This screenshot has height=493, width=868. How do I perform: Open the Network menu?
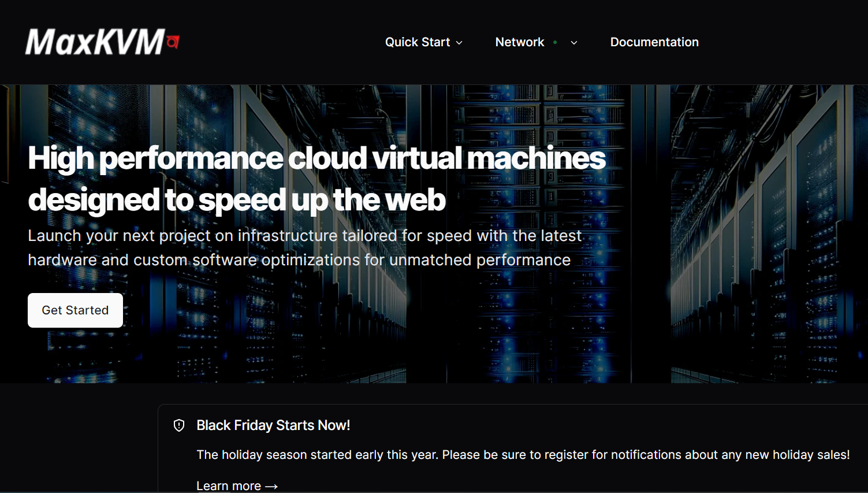tap(520, 42)
